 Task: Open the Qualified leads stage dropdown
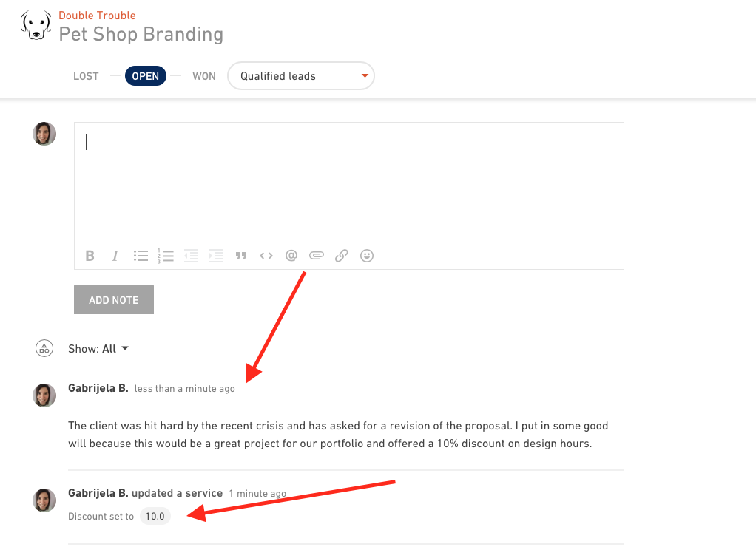click(301, 75)
